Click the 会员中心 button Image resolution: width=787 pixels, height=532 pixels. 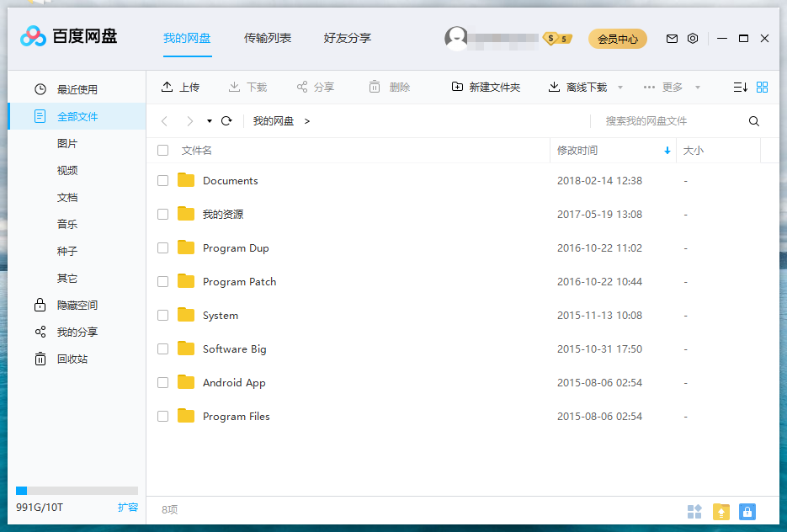(618, 39)
